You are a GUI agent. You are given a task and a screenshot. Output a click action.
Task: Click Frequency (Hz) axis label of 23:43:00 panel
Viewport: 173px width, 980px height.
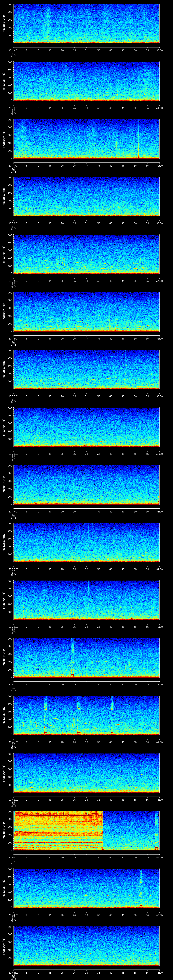(4, 831)
